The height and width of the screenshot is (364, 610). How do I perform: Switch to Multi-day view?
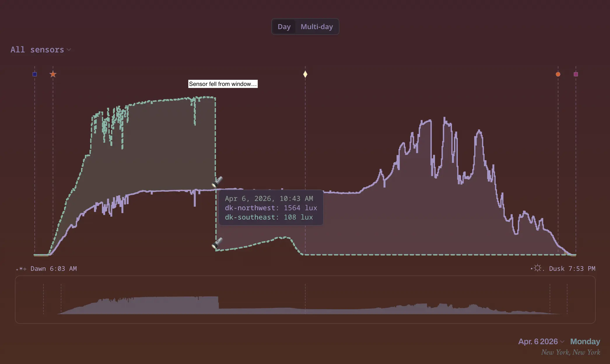[x=317, y=27]
